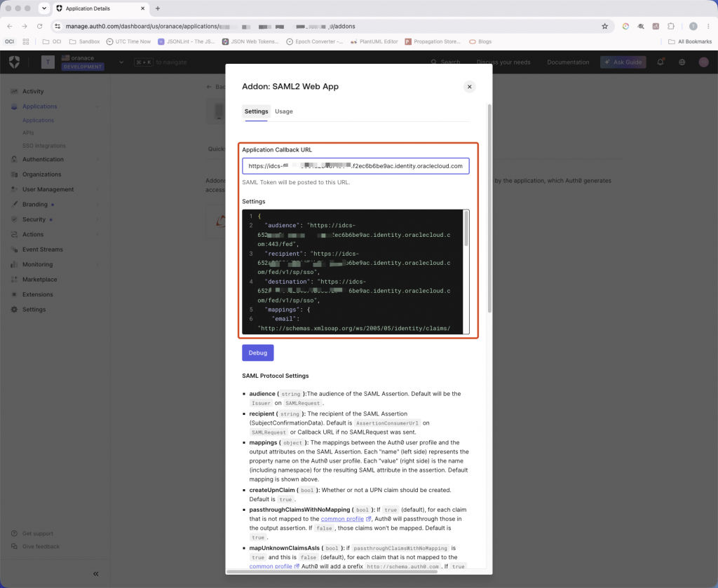Reload the page with the refresh icon

(x=40, y=26)
